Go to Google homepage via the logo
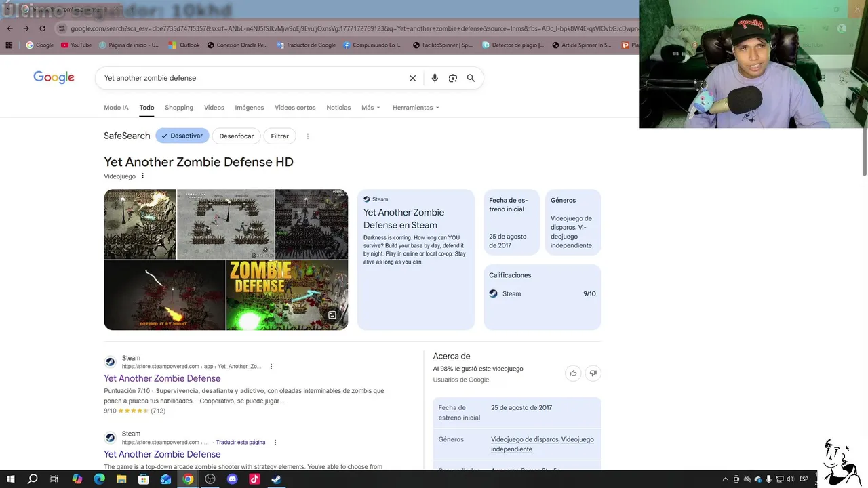Screen dimensions: 868x488 click(x=54, y=77)
